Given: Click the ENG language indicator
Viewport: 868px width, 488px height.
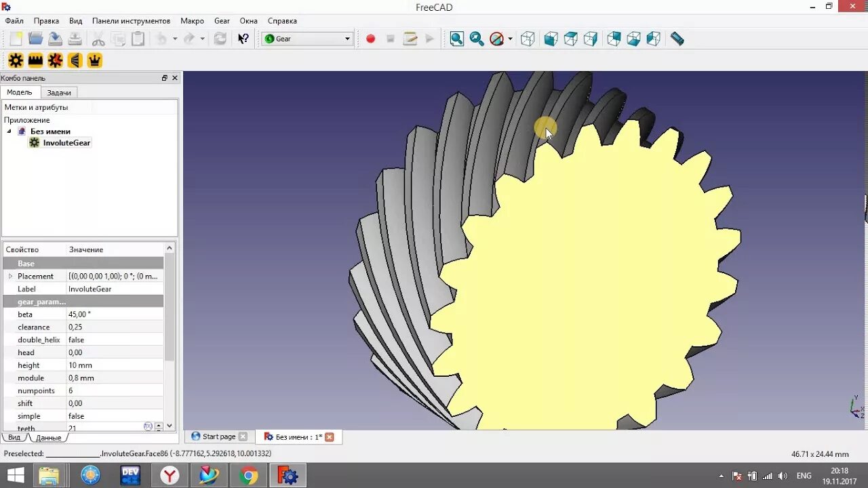Looking at the screenshot, I should (804, 476).
